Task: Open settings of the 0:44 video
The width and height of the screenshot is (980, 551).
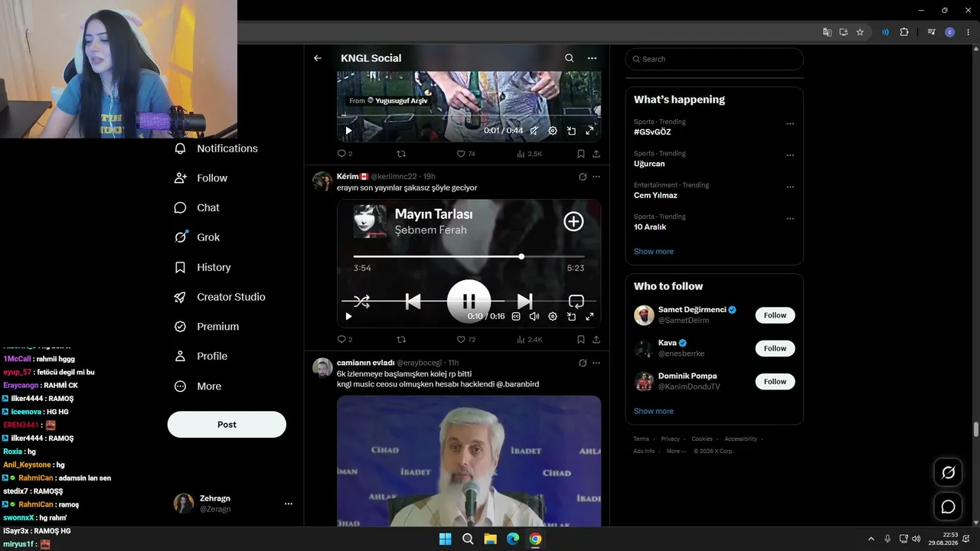Action: pyautogui.click(x=553, y=131)
